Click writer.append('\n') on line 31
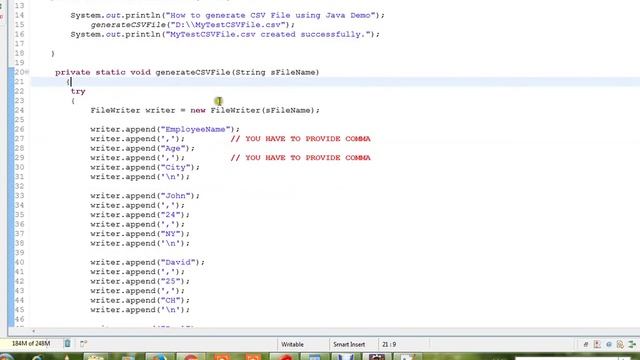The height and width of the screenshot is (360, 640). click(x=140, y=177)
